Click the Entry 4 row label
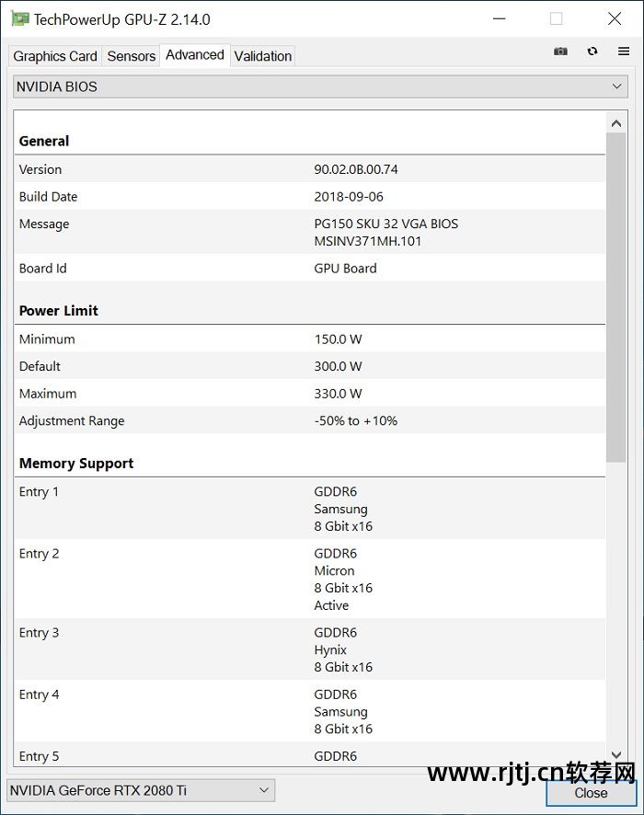 (x=39, y=694)
